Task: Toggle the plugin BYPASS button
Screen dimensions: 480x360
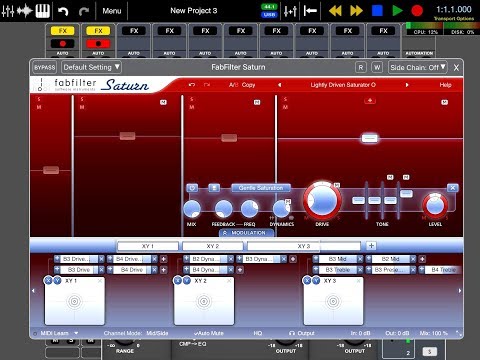Action: [x=44, y=67]
